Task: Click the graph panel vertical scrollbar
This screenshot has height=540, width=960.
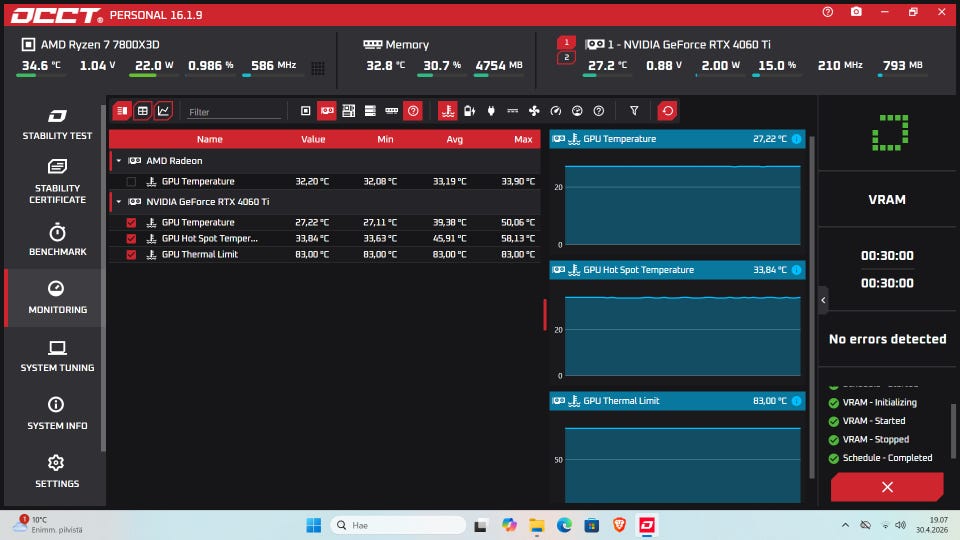Action: click(x=812, y=306)
